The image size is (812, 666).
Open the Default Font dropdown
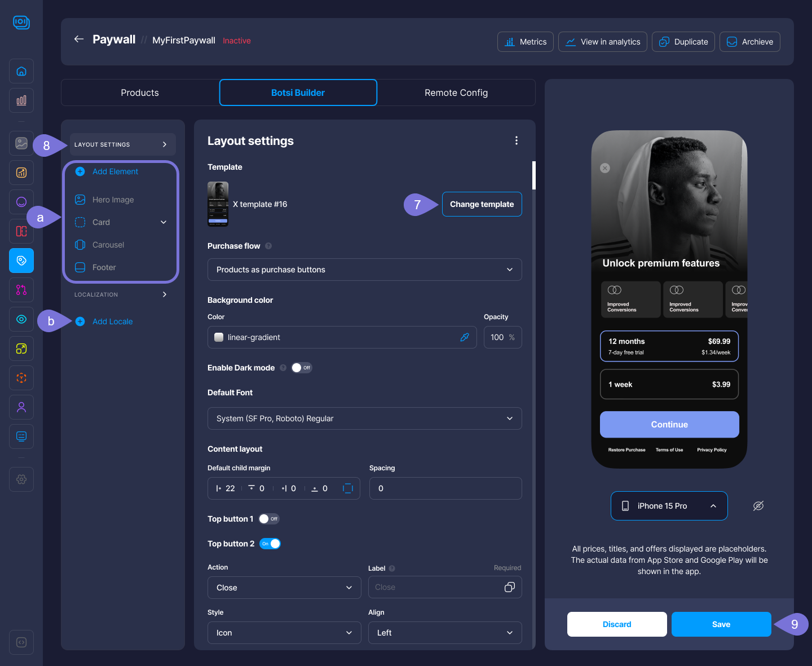(x=364, y=418)
